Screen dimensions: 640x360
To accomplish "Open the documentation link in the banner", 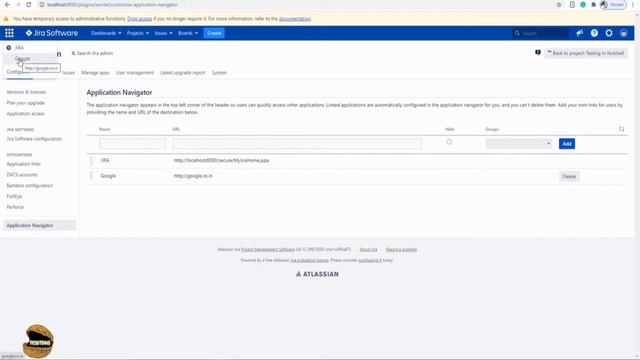I will tap(295, 19).
